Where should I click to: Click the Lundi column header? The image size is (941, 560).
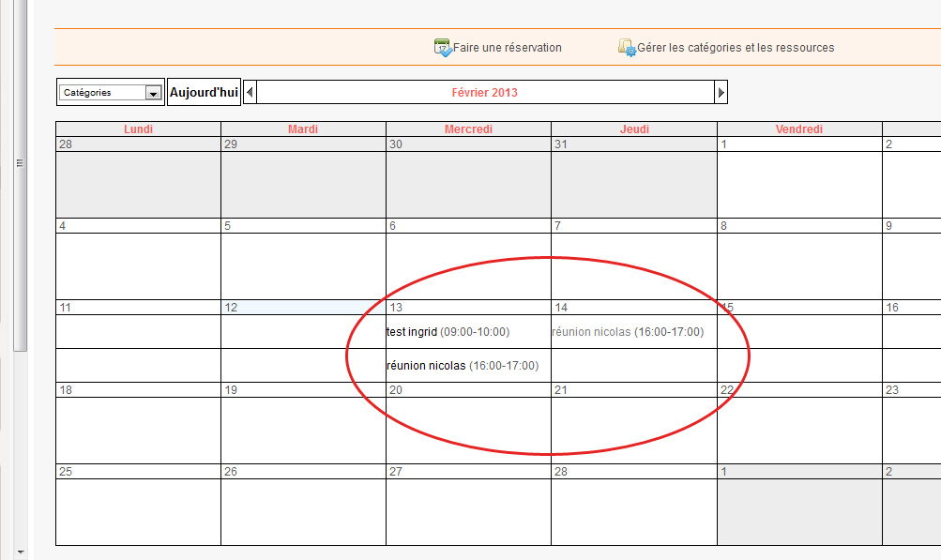[x=138, y=129]
